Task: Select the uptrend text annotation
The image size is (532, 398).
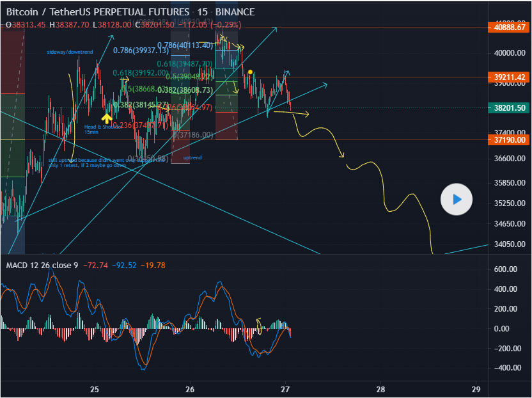Action: [192, 157]
